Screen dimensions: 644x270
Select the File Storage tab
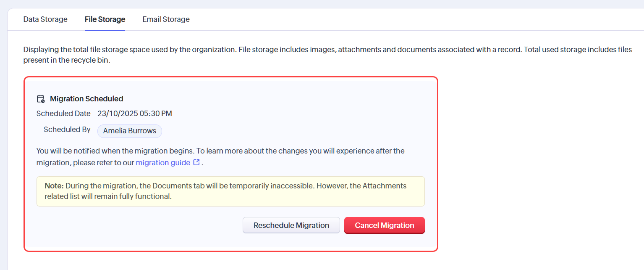(105, 19)
